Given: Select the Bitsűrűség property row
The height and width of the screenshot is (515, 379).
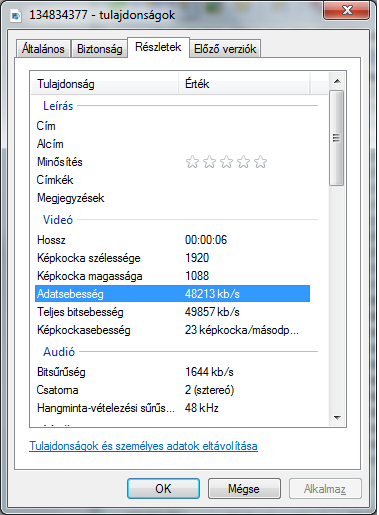Looking at the screenshot, I should click(x=172, y=372).
